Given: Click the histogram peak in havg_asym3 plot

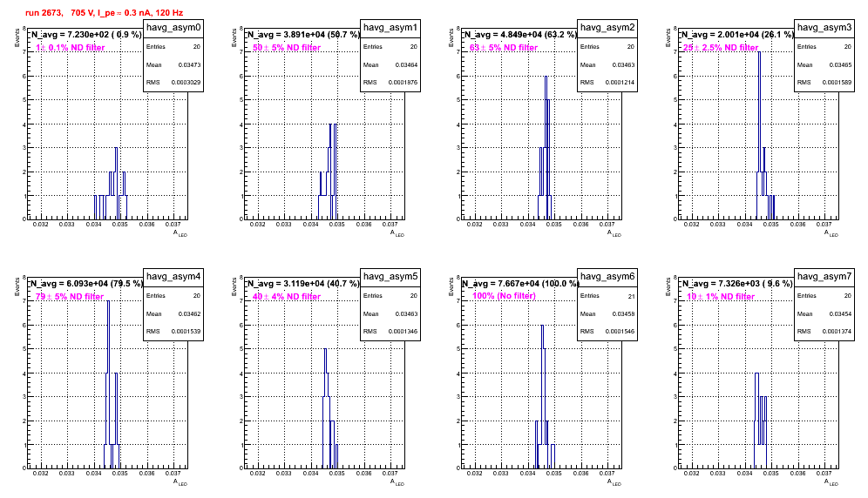Looking at the screenshot, I should click(759, 52).
